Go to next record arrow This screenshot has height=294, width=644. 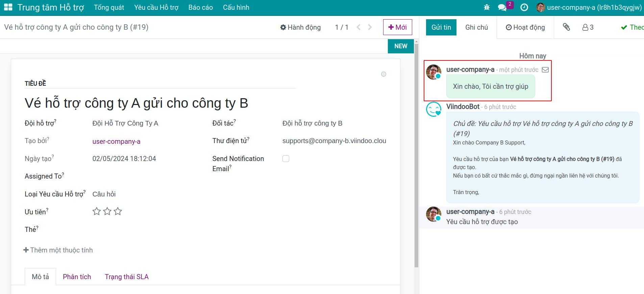click(370, 27)
